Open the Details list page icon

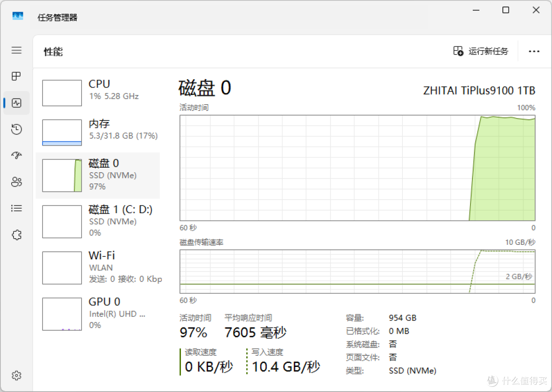click(16, 209)
